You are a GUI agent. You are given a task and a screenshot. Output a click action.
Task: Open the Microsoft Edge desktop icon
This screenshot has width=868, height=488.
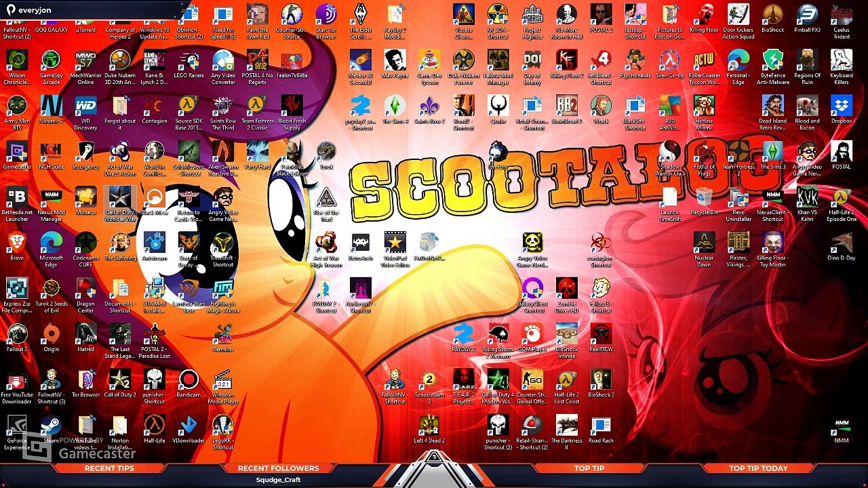pyautogui.click(x=51, y=250)
